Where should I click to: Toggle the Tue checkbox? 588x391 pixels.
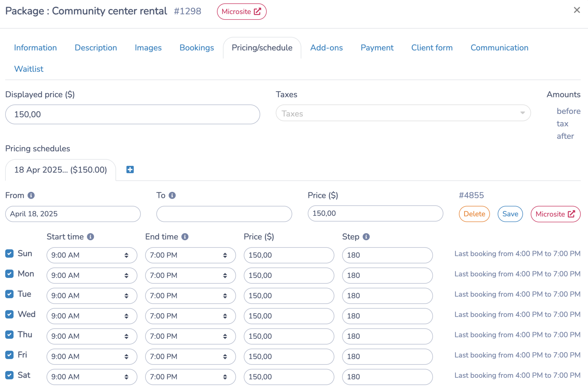click(x=9, y=294)
